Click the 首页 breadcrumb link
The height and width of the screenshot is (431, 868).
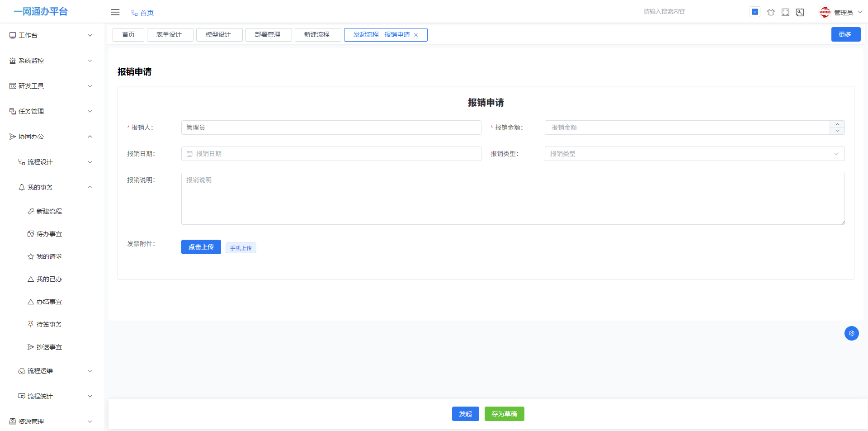147,13
